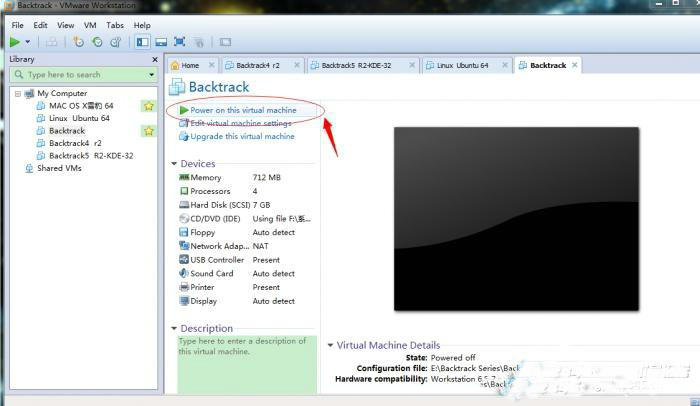Viewport: 700px width, 406px height.
Task: Click the green Power On toolbar button
Action: [x=15, y=42]
